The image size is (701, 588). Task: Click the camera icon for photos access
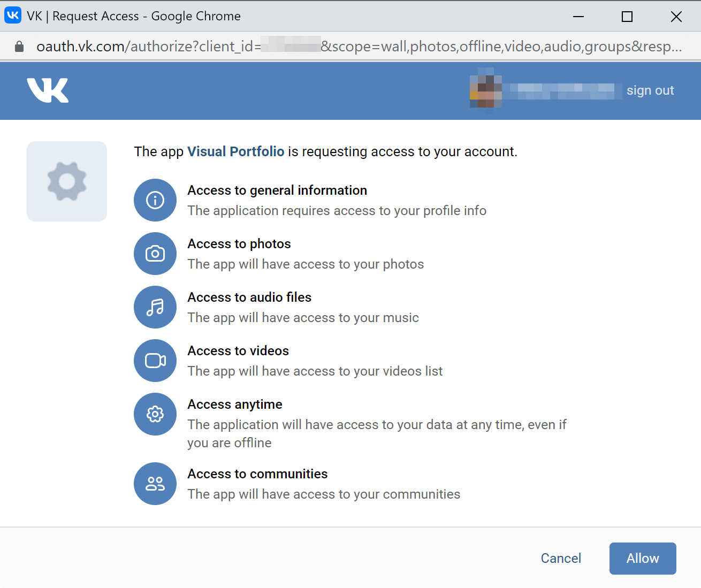click(x=155, y=254)
